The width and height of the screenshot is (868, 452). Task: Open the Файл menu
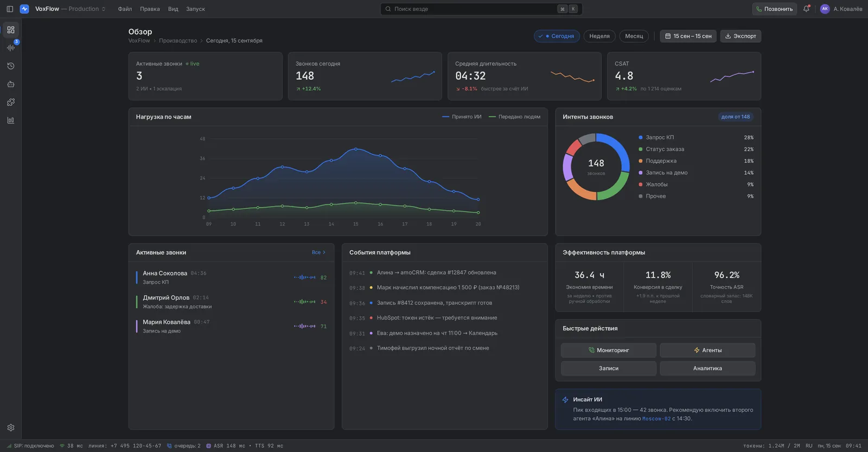[x=125, y=9]
